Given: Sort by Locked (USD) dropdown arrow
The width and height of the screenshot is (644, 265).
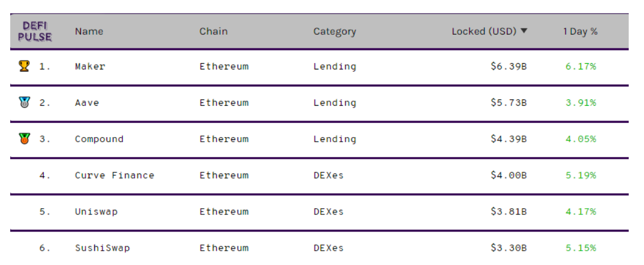Looking at the screenshot, I should tap(523, 31).
